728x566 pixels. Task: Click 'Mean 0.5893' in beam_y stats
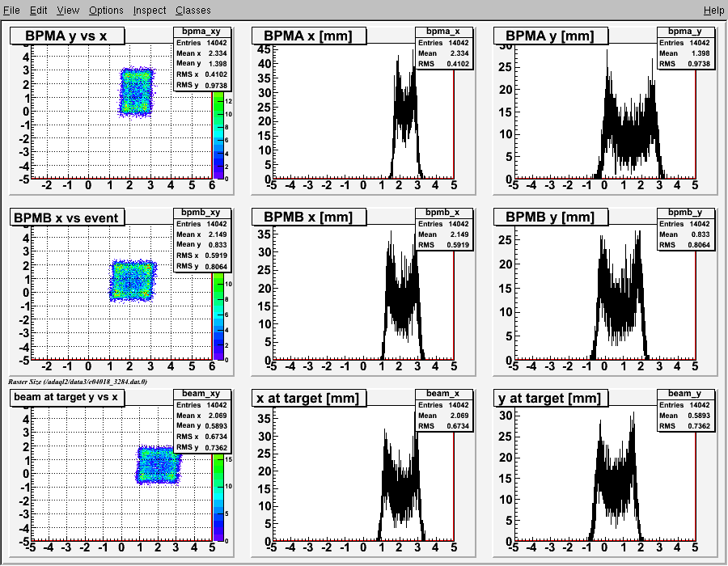685,416
